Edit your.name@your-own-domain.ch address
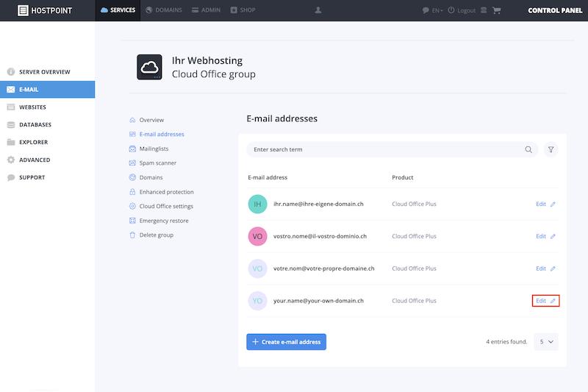Viewport: 588px width, 392px height. [x=545, y=301]
